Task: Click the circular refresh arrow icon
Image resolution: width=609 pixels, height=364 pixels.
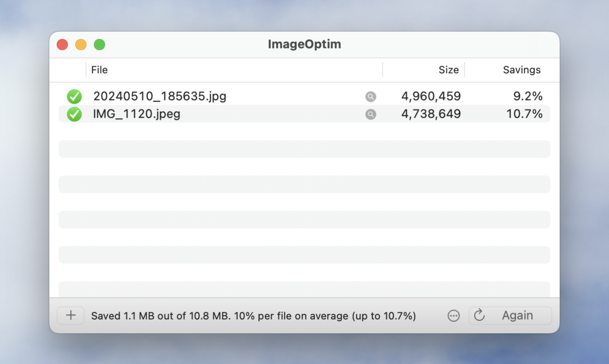Action: coord(479,315)
